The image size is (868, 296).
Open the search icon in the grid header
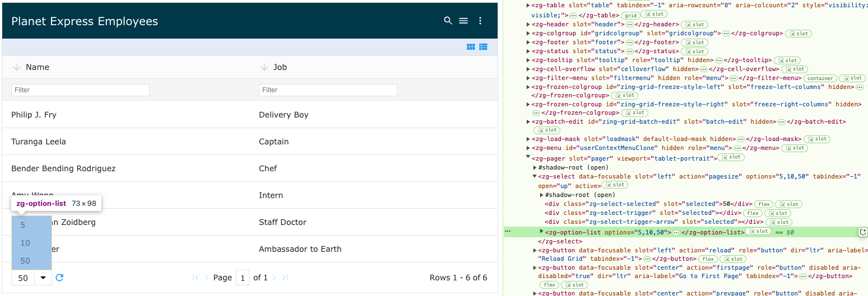(x=448, y=21)
